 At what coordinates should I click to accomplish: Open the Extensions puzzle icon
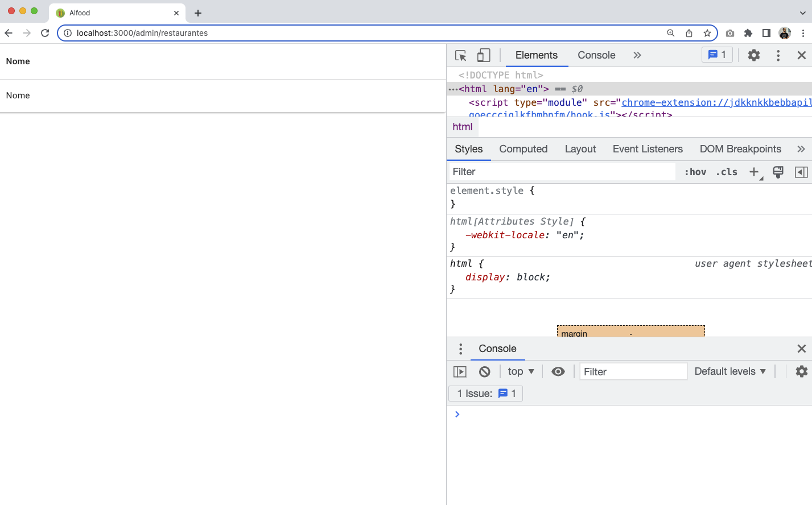click(748, 33)
